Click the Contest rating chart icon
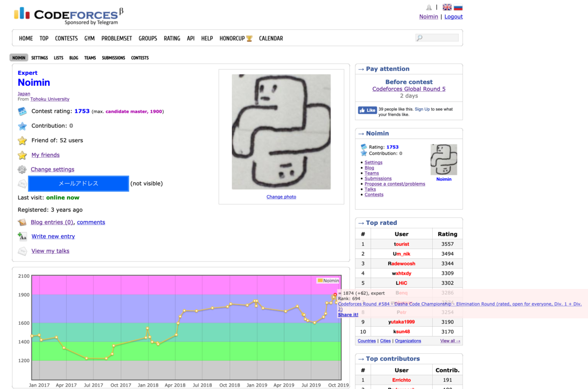 pos(22,111)
